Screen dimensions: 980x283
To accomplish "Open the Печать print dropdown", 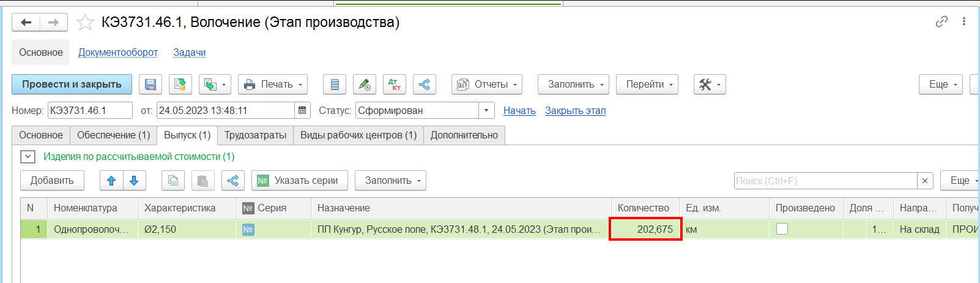I will tap(273, 85).
